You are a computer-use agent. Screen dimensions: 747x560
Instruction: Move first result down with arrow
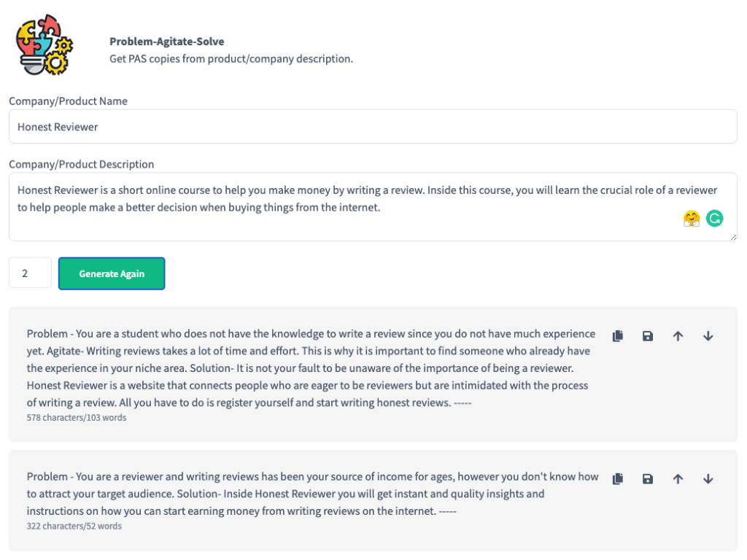point(708,336)
